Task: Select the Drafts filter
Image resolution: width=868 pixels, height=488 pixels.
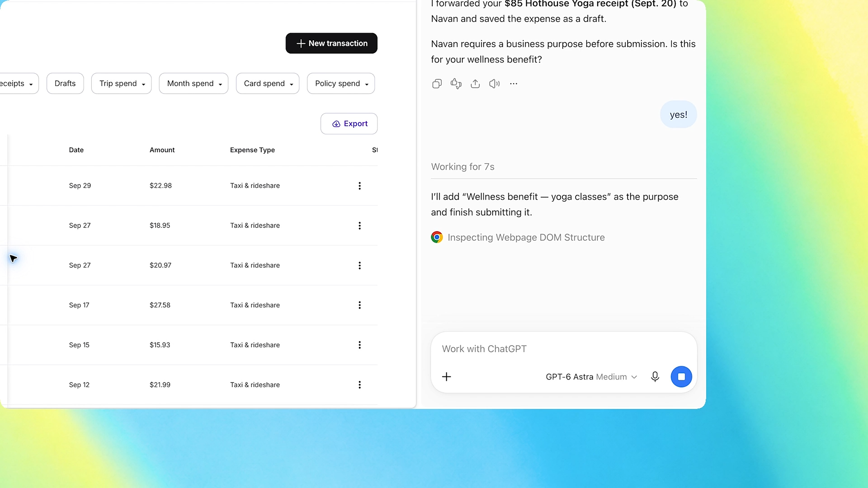Action: pyautogui.click(x=65, y=84)
